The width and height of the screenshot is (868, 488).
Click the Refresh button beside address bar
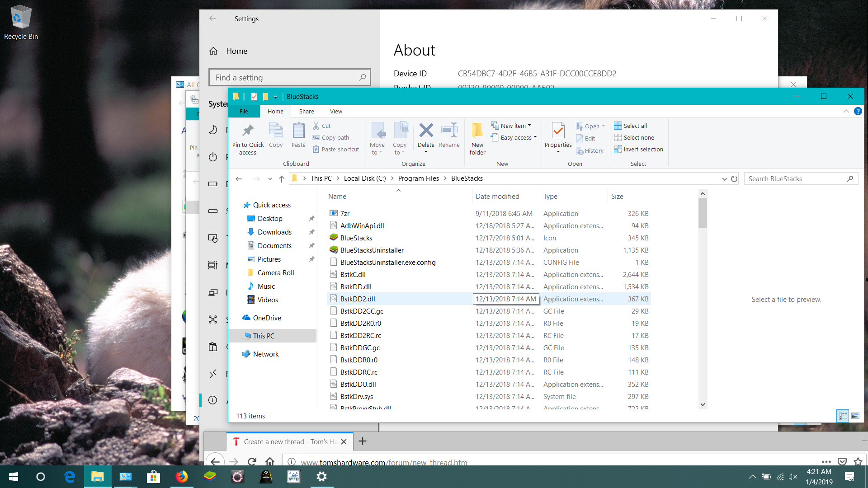tap(734, 179)
